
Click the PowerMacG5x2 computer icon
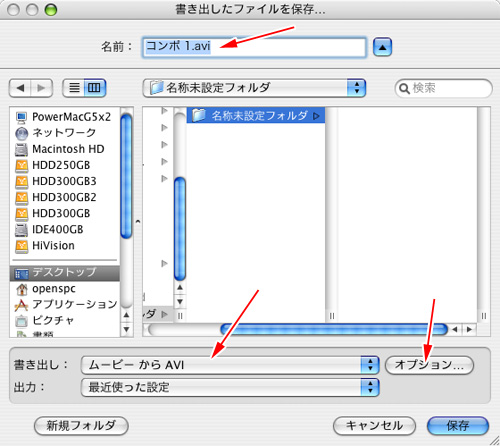coord(22,117)
